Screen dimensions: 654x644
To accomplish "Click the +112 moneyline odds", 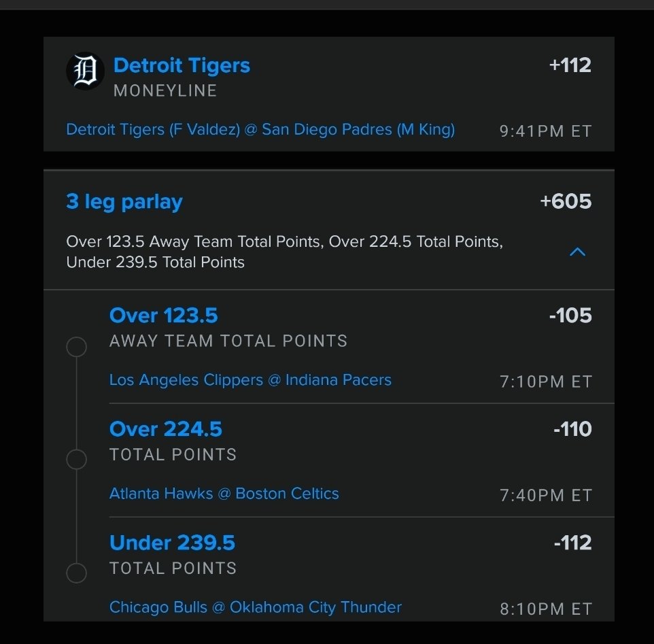I will click(x=570, y=66).
